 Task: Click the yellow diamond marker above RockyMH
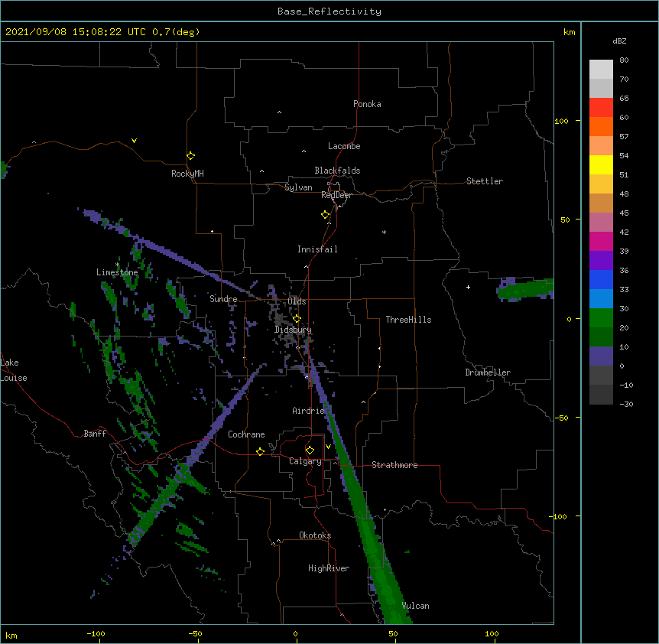[190, 156]
